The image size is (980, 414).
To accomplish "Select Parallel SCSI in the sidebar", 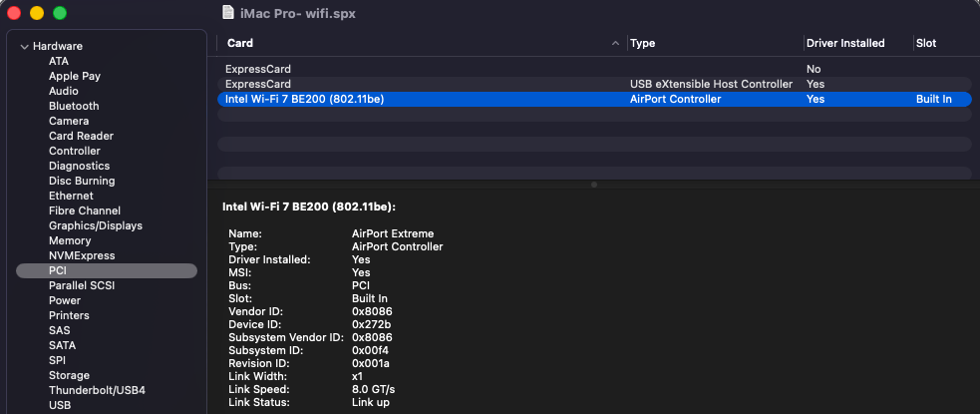I will (x=82, y=285).
